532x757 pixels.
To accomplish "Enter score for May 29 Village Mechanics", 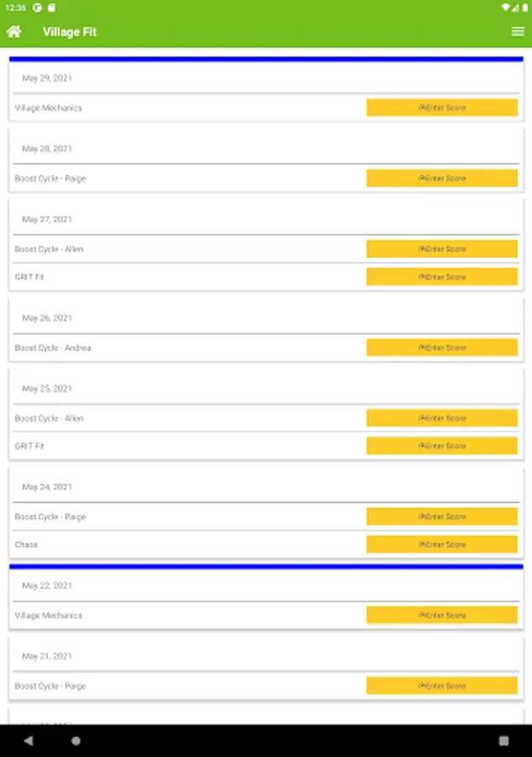I will tap(441, 108).
